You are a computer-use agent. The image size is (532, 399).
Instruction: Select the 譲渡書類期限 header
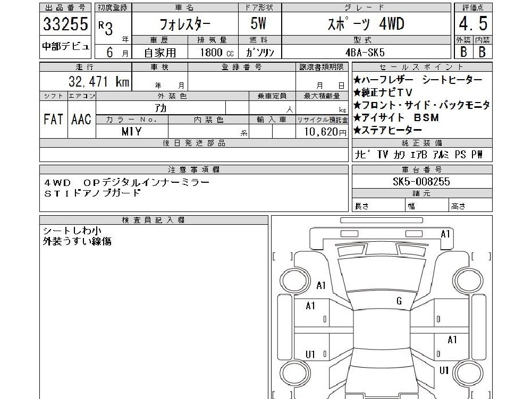point(322,67)
